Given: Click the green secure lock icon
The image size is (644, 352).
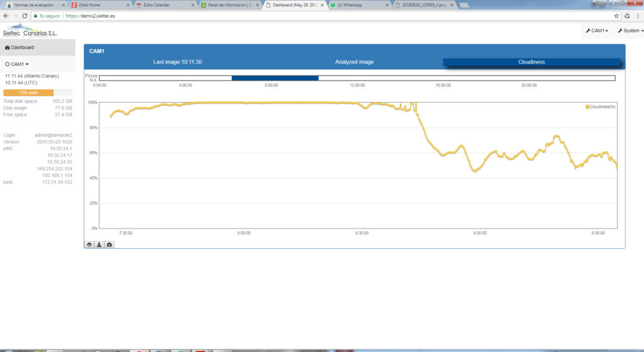Looking at the screenshot, I should click(x=36, y=16).
